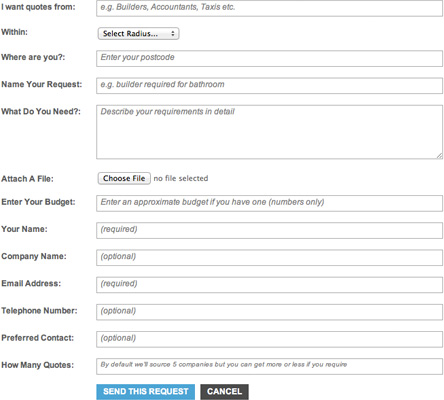
Task: Focus the 'I want quotes from' field
Action: (x=269, y=8)
